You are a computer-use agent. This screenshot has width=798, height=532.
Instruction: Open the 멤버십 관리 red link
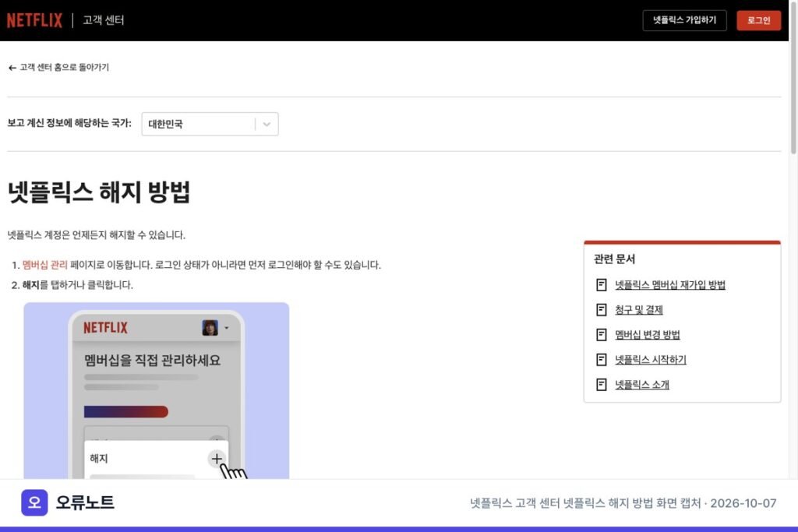44,265
